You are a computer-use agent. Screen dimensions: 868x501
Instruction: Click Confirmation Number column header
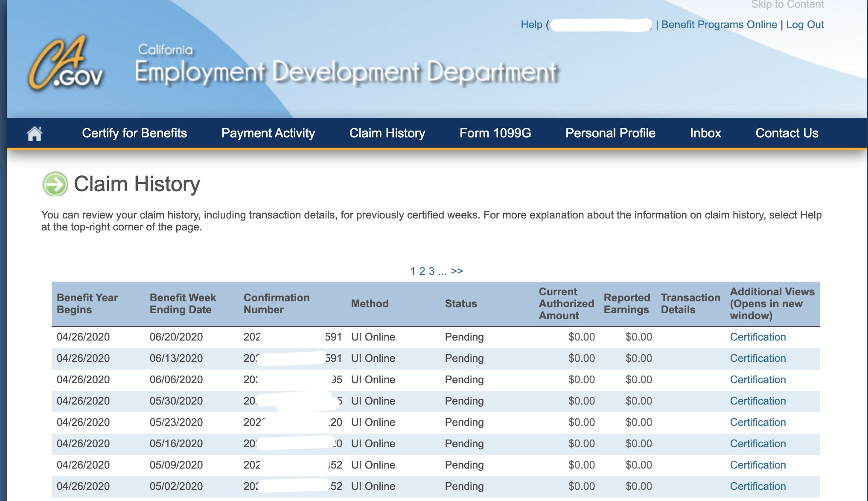coord(277,303)
